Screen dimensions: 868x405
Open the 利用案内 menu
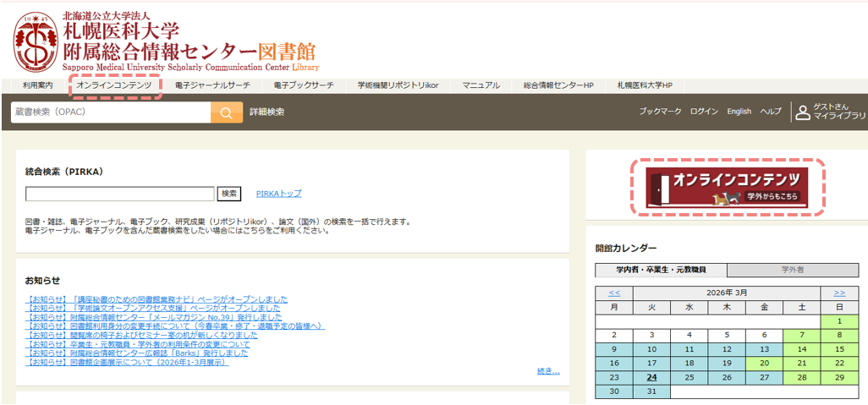click(x=37, y=85)
